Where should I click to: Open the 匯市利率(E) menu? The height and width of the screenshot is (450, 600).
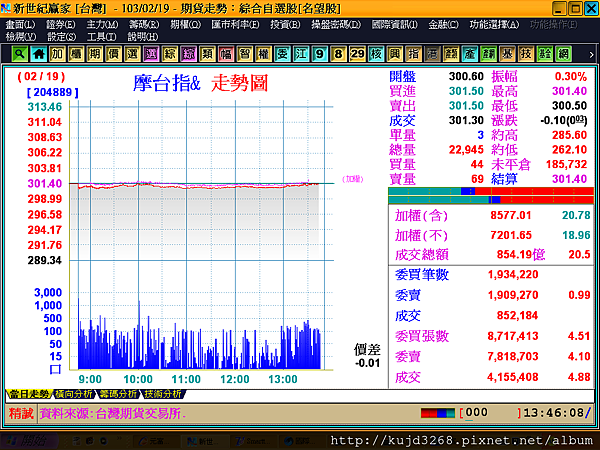pos(235,25)
